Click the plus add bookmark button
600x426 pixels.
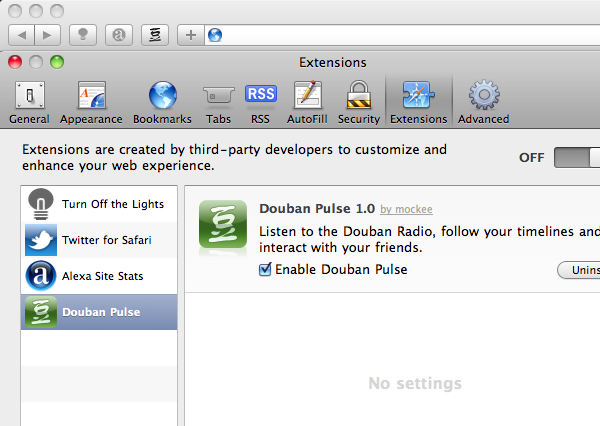(191, 35)
